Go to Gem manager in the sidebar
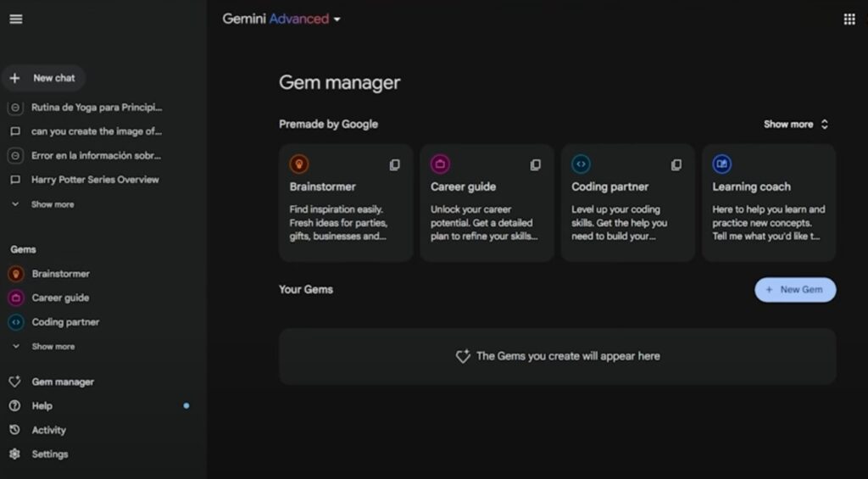The image size is (868, 479). coord(63,382)
